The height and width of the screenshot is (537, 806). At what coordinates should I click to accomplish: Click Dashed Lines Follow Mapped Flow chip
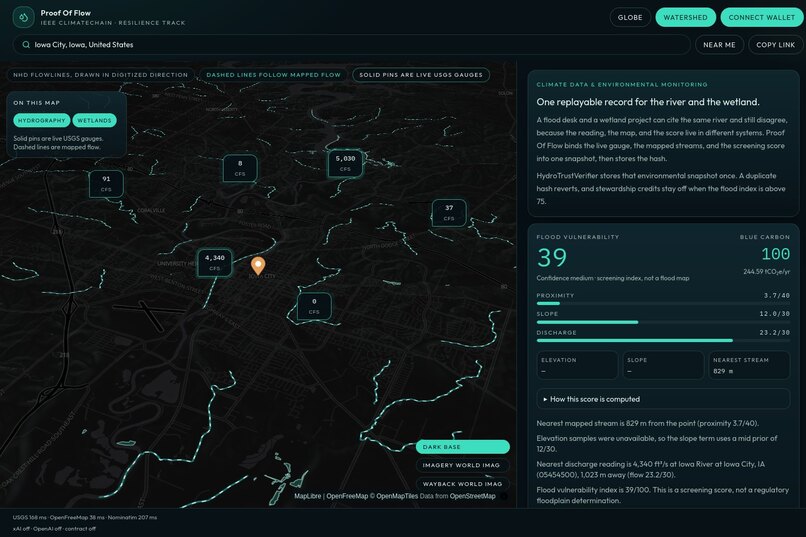click(x=273, y=75)
